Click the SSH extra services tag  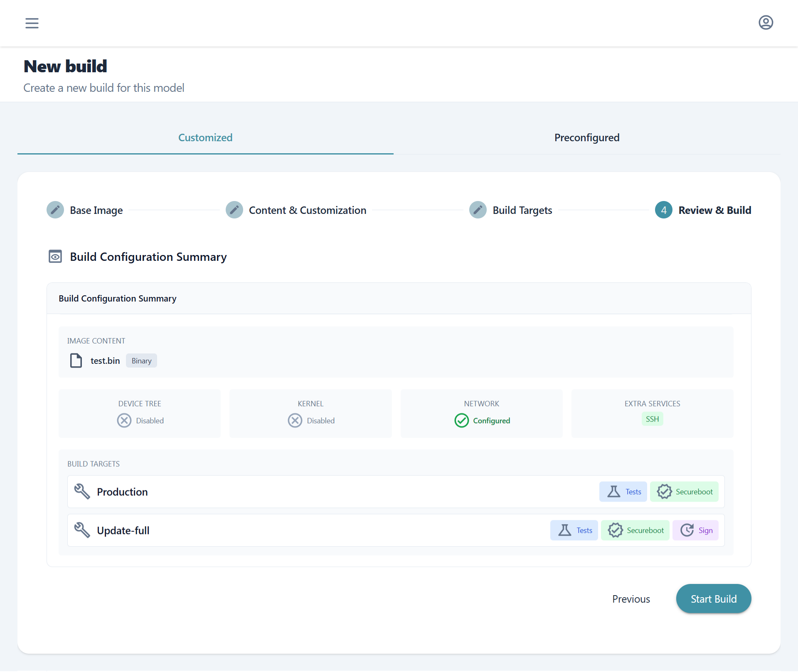click(x=652, y=419)
